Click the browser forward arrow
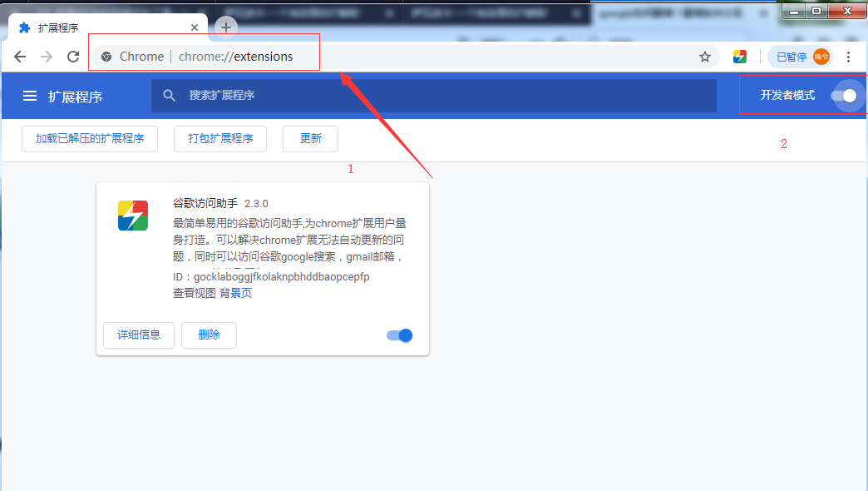This screenshot has width=868, height=491. pos(47,57)
